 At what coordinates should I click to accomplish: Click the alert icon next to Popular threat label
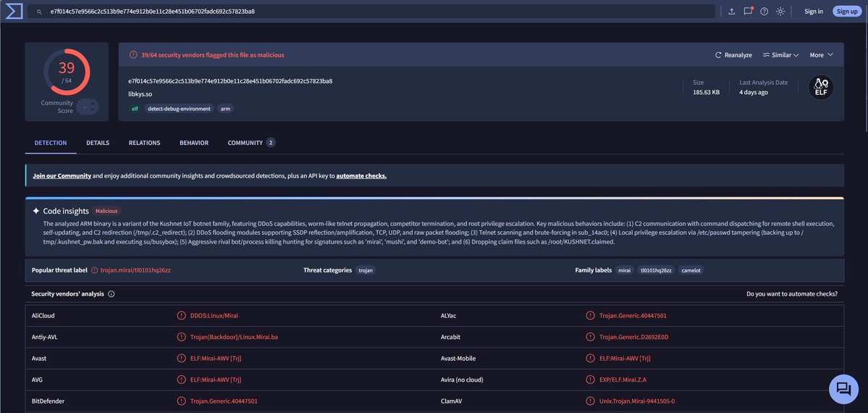(x=95, y=270)
